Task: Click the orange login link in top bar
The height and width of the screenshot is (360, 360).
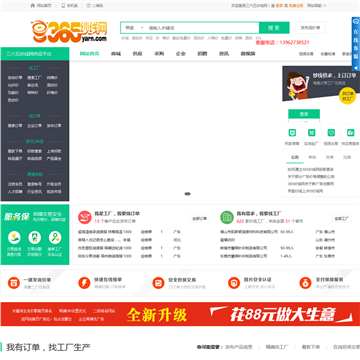Action: pos(279,6)
